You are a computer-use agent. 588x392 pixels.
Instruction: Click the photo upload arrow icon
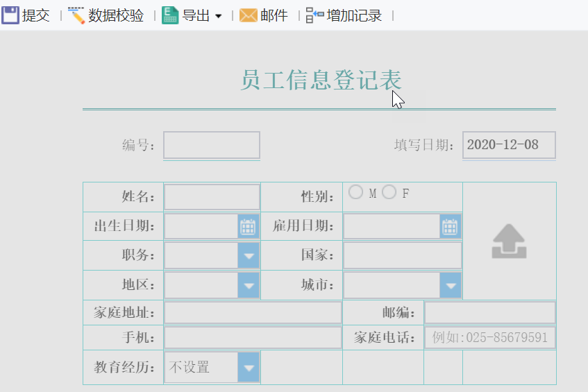point(509,241)
